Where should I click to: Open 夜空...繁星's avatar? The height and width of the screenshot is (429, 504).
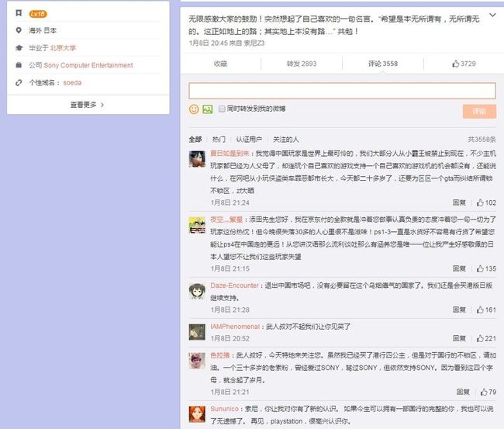pos(197,225)
